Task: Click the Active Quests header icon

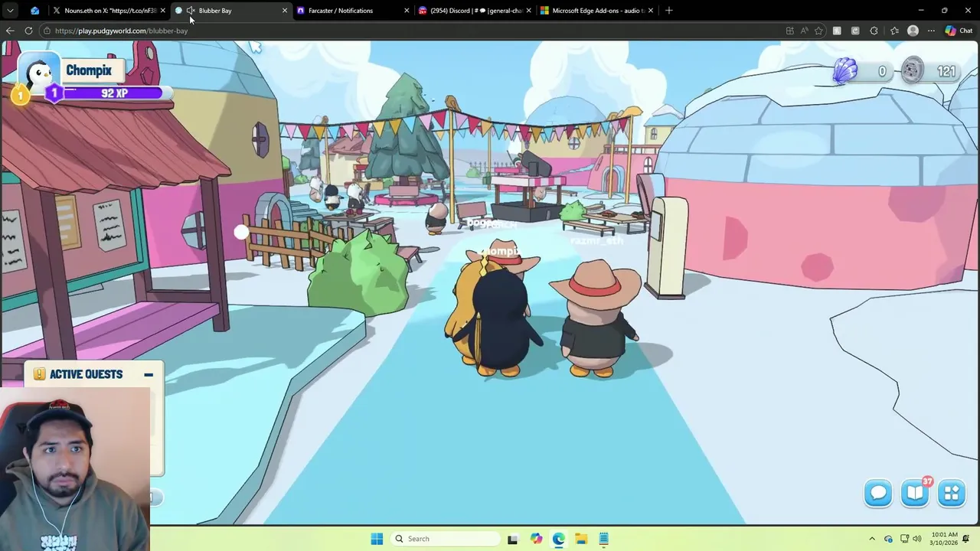Action: 39,374
